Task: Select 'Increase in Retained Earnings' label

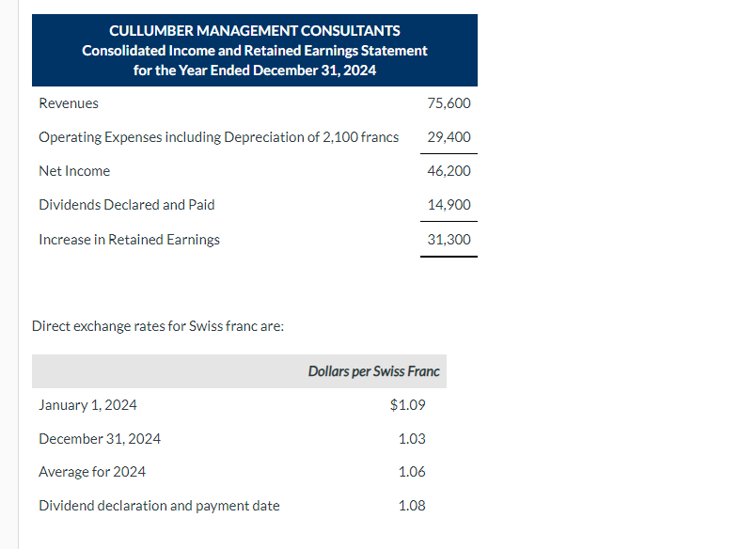Action: pos(129,240)
